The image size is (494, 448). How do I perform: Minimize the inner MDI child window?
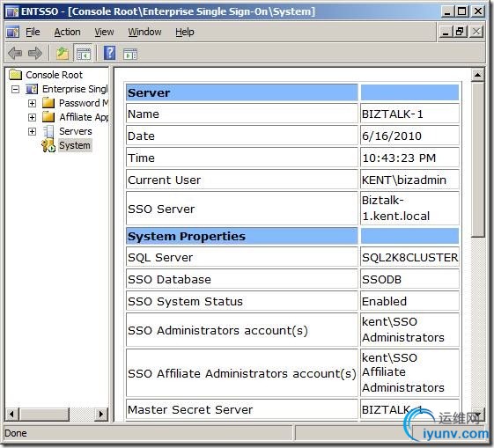(x=446, y=32)
